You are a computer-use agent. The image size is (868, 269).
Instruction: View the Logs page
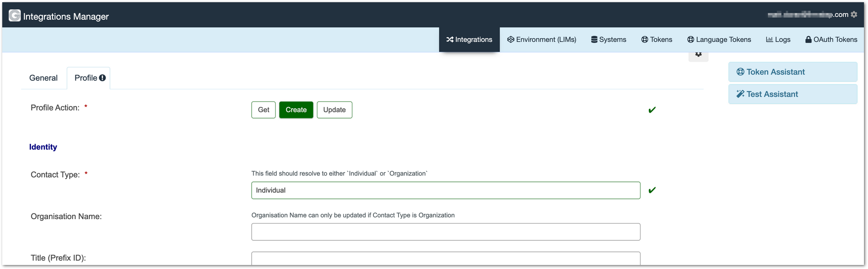point(778,40)
